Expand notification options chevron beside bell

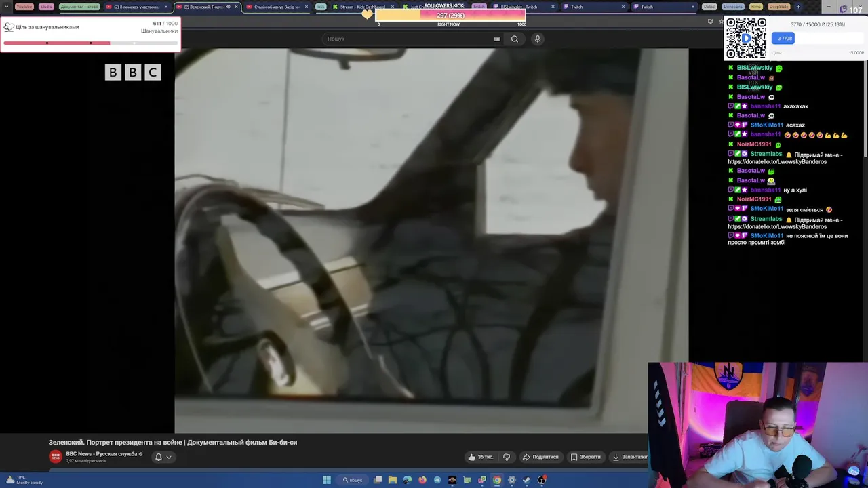(x=169, y=457)
